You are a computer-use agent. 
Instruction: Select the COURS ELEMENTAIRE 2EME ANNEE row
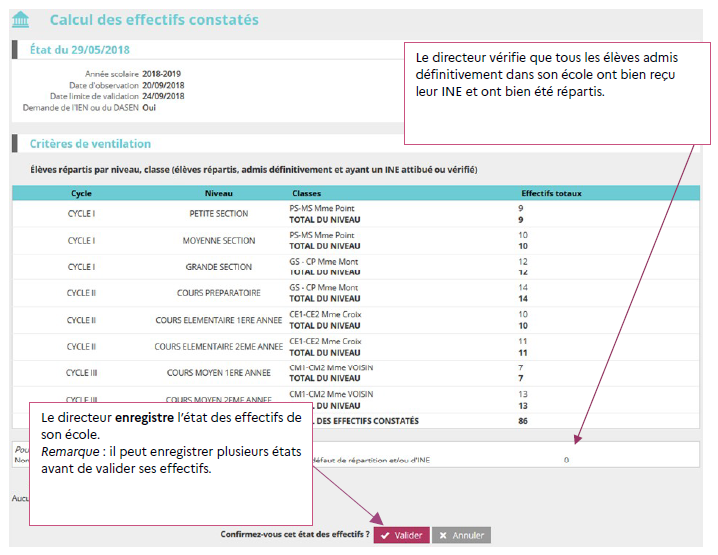(219, 347)
